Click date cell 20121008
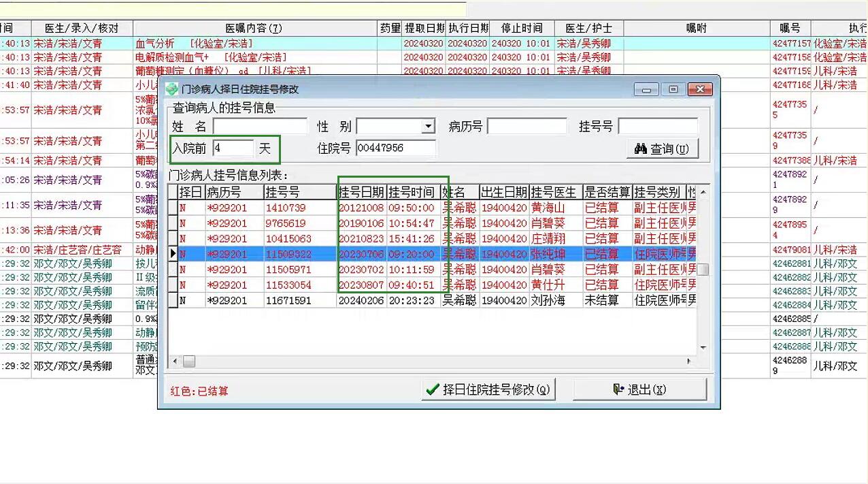The height and width of the screenshot is (484, 868). click(x=362, y=208)
